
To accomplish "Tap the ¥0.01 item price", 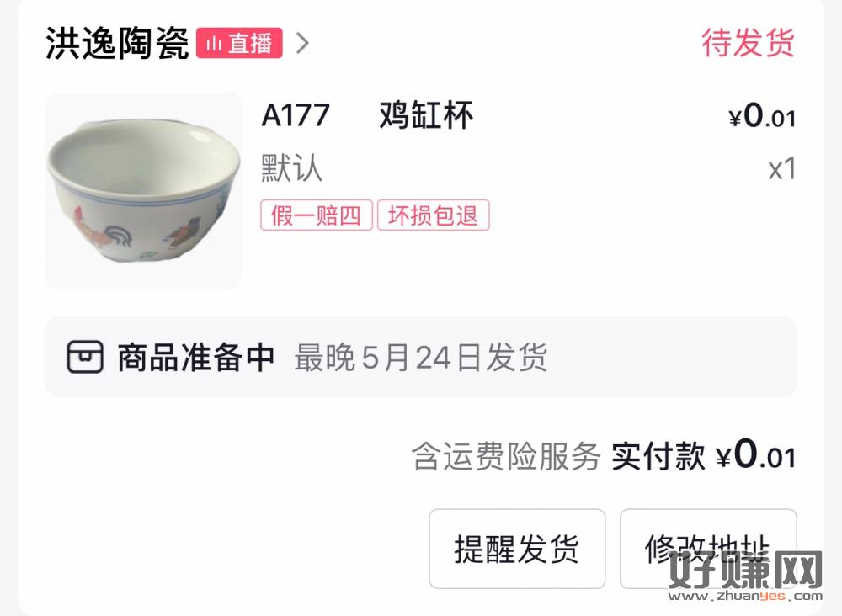I will pos(762,115).
